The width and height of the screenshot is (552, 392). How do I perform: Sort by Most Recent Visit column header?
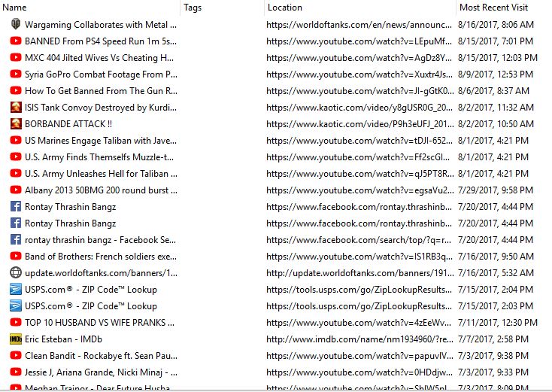(x=493, y=8)
